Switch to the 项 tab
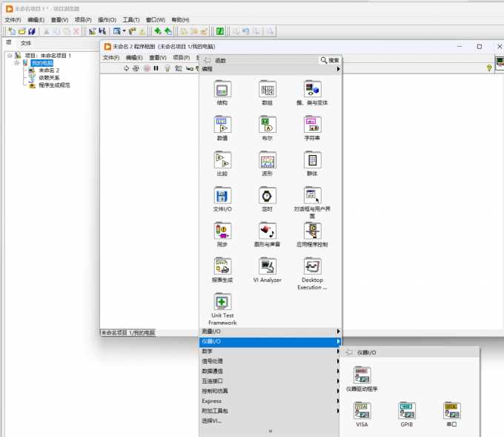The image size is (504, 437). tap(9, 42)
